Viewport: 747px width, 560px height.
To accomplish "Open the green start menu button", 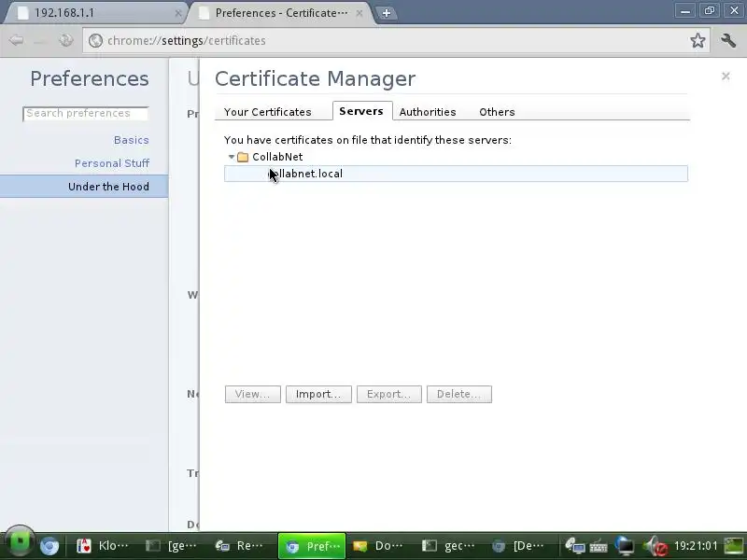I will pos(19,543).
